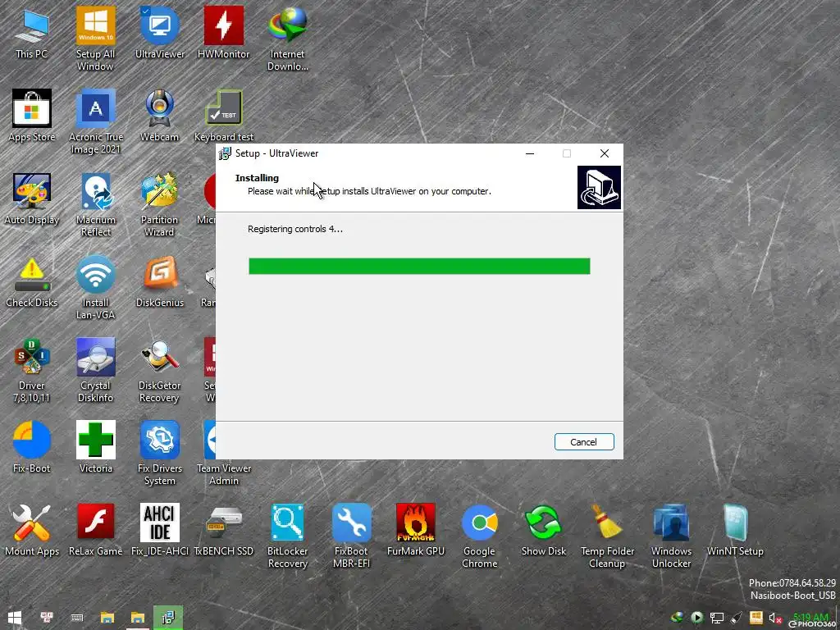Close the Setup - UltraViewer window
840x630 pixels.
pyautogui.click(x=605, y=153)
